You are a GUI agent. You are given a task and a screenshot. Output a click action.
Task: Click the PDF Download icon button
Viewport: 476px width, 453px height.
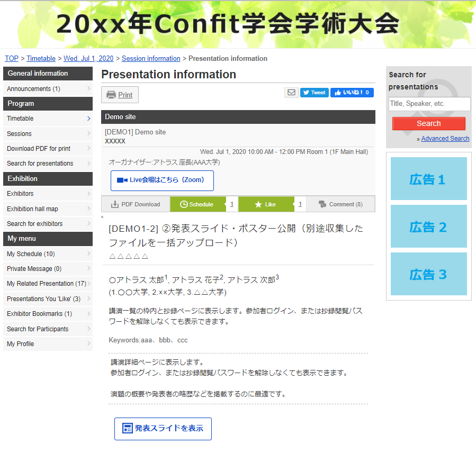(136, 204)
